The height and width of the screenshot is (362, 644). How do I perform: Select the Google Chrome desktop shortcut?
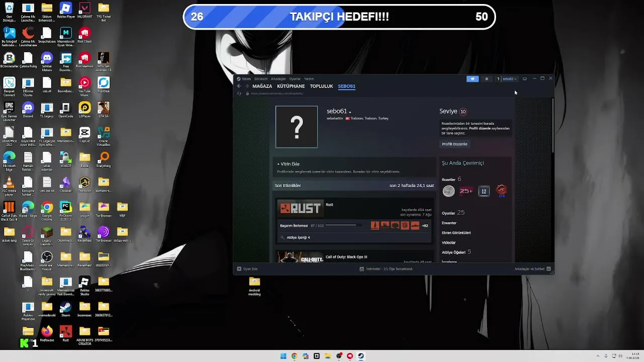[47, 211]
